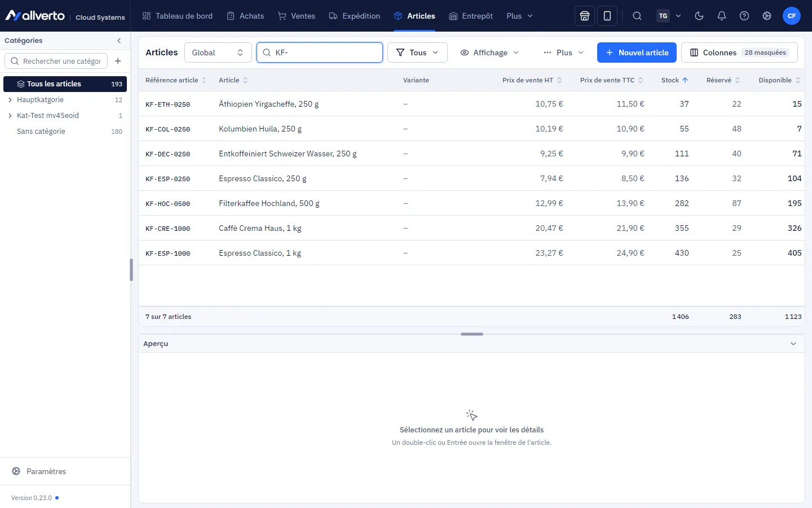Collapse the Catégories sidebar chevron

pyautogui.click(x=119, y=41)
